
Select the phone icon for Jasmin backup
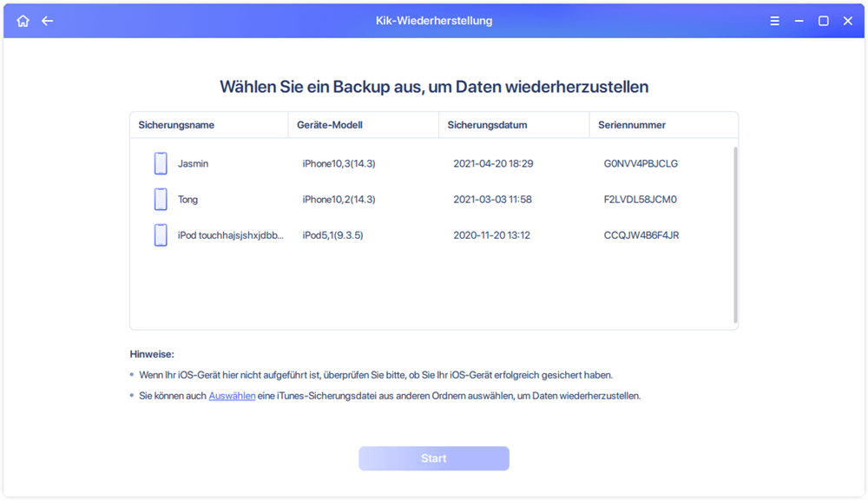[161, 163]
